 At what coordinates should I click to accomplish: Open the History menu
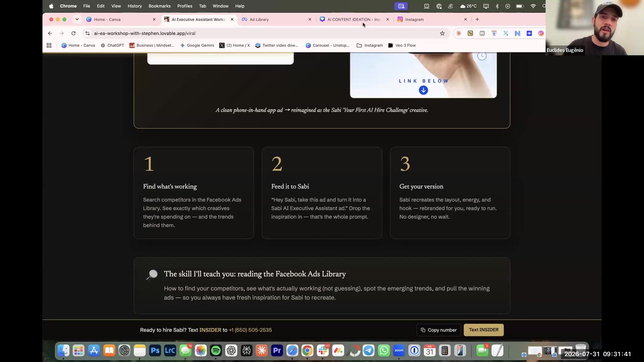(135, 6)
